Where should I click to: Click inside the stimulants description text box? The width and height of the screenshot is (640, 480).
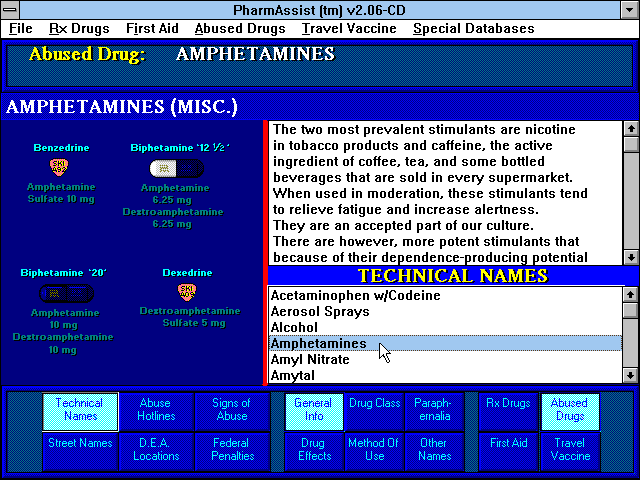click(446, 193)
